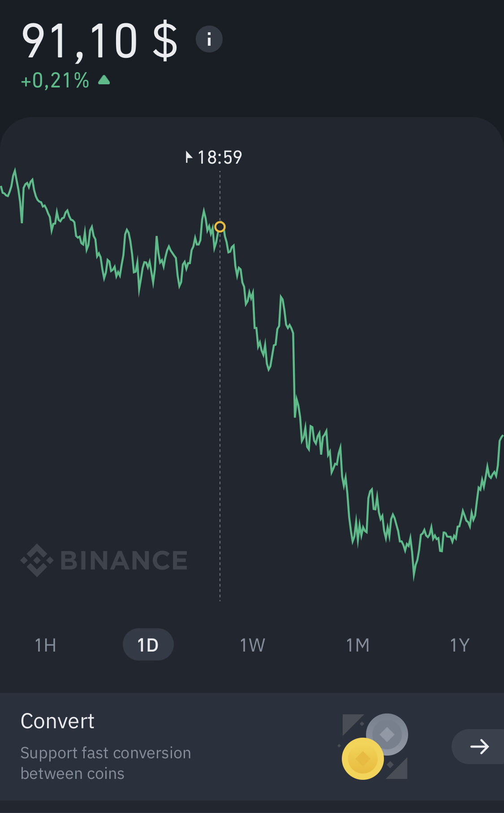504x813 pixels.
Task: Show the 1M price chart
Action: (358, 645)
